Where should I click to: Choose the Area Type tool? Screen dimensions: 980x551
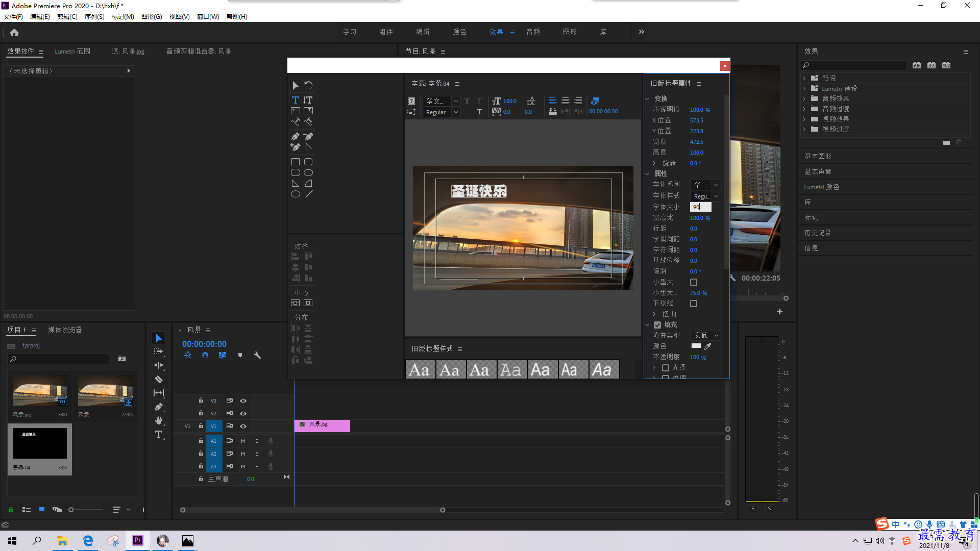point(295,111)
